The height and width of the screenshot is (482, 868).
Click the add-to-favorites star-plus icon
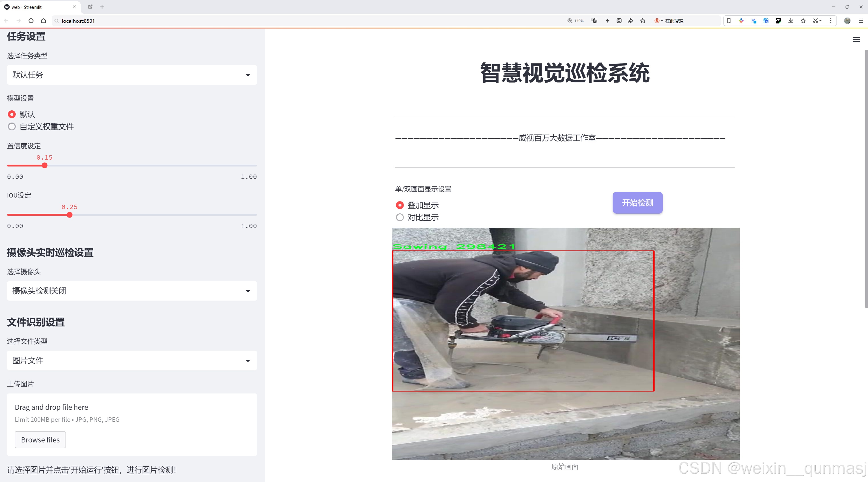[643, 21]
